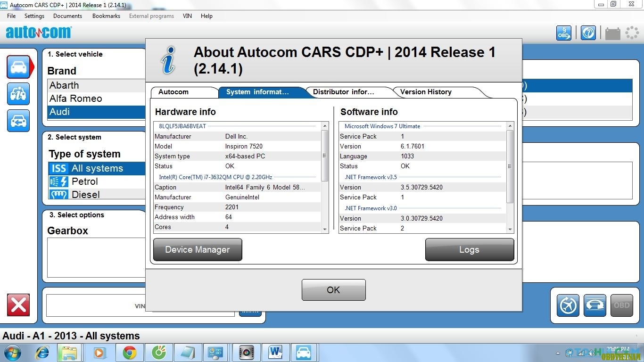Open the Settings menu

tap(34, 16)
